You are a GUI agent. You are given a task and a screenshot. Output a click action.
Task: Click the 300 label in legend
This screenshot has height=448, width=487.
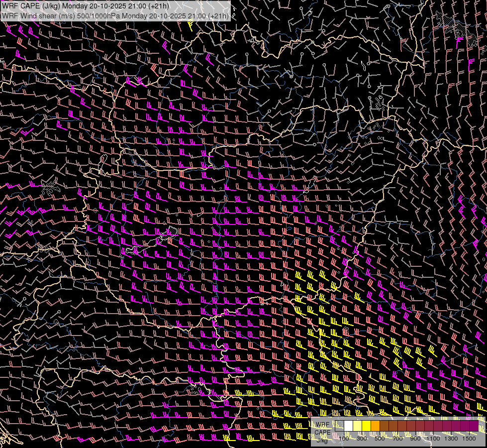362,439
